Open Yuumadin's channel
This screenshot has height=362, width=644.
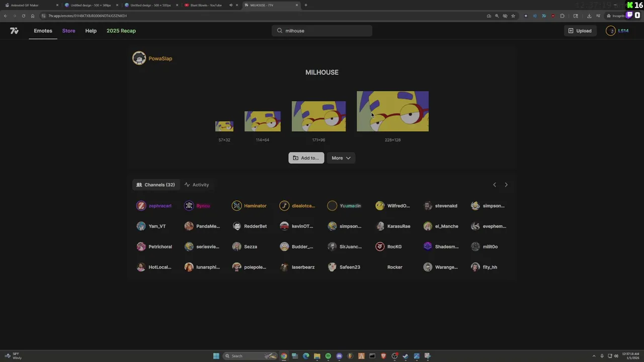coord(345,206)
